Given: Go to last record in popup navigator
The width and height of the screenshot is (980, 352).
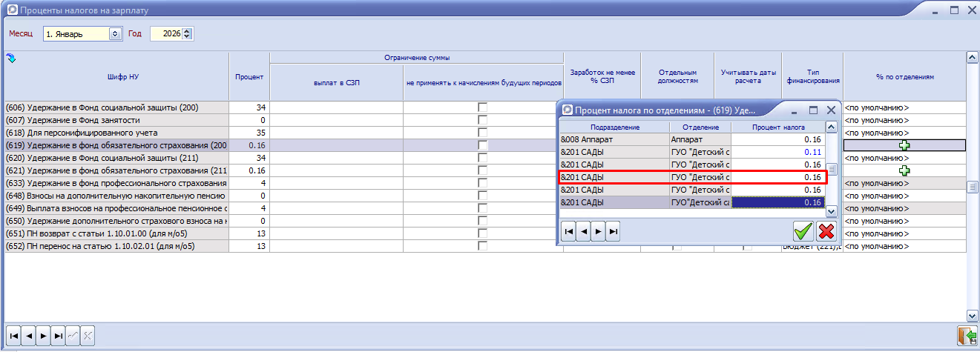Looking at the screenshot, I should pos(613,232).
